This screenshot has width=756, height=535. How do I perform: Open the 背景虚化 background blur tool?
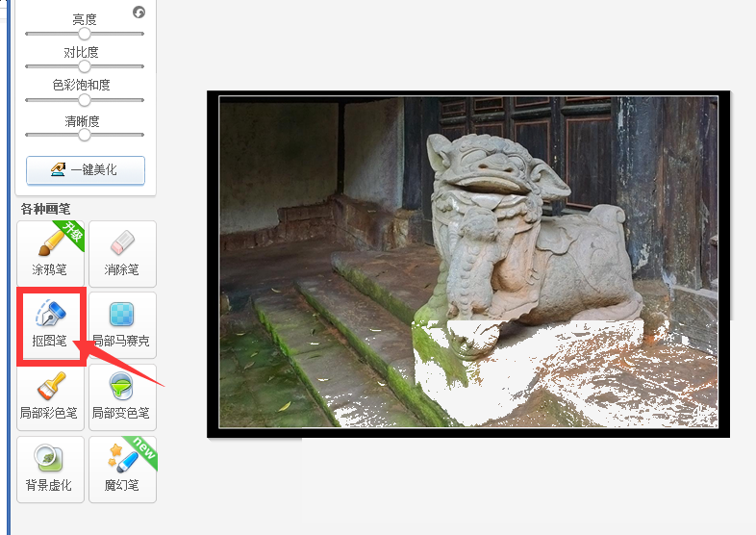coord(51,470)
